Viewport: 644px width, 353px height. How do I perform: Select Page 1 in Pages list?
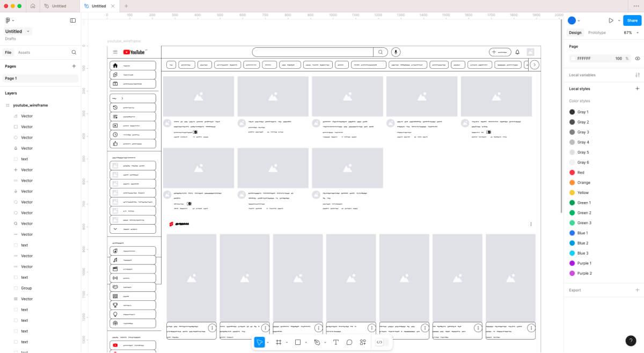(x=40, y=78)
